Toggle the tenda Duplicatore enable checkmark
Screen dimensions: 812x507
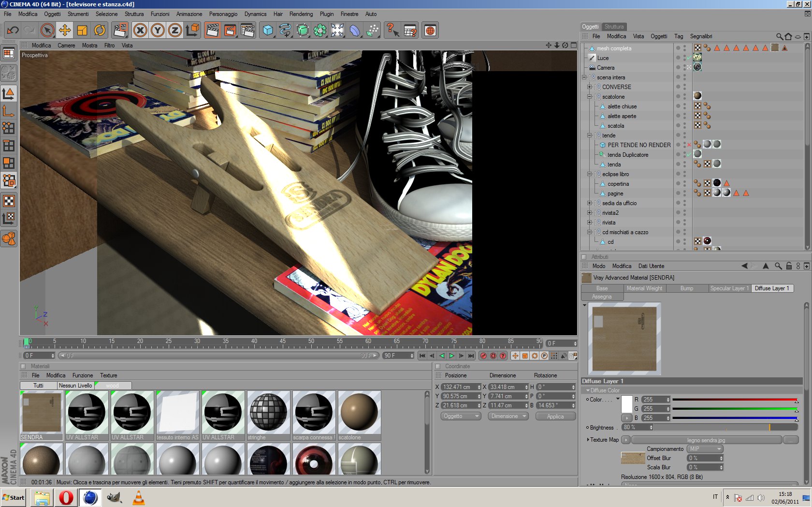[689, 155]
